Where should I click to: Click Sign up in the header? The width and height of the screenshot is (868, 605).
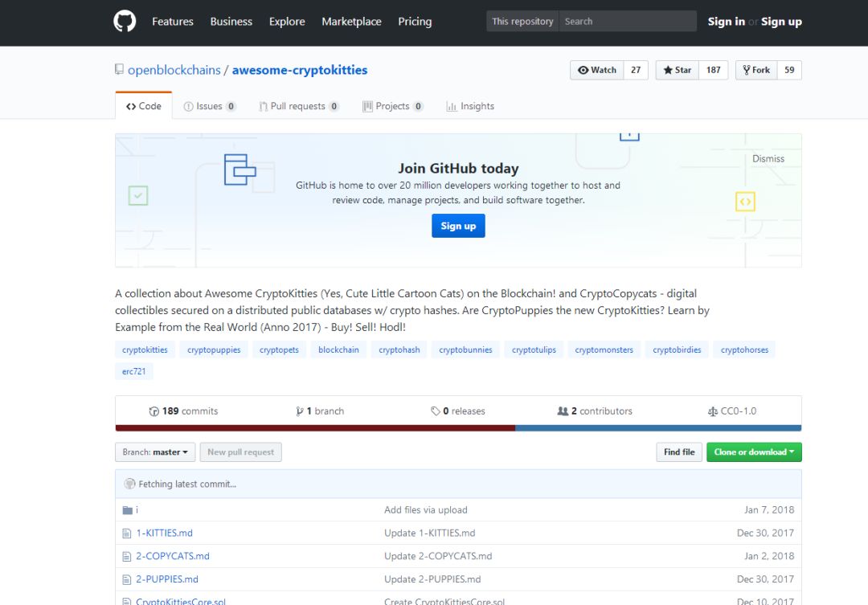[781, 22]
